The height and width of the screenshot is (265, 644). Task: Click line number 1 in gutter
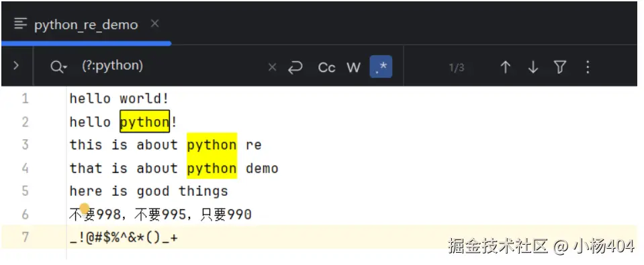[25, 98]
